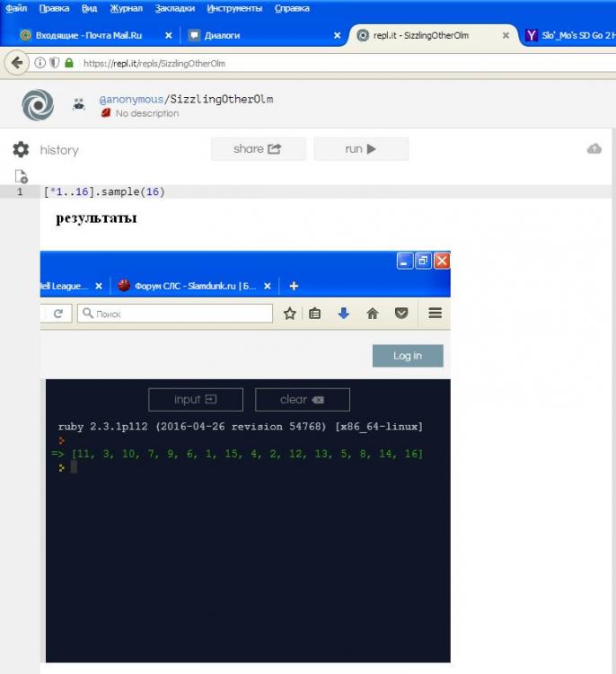Open the settings gear icon
Image resolution: width=616 pixels, height=674 pixels.
[21, 150]
